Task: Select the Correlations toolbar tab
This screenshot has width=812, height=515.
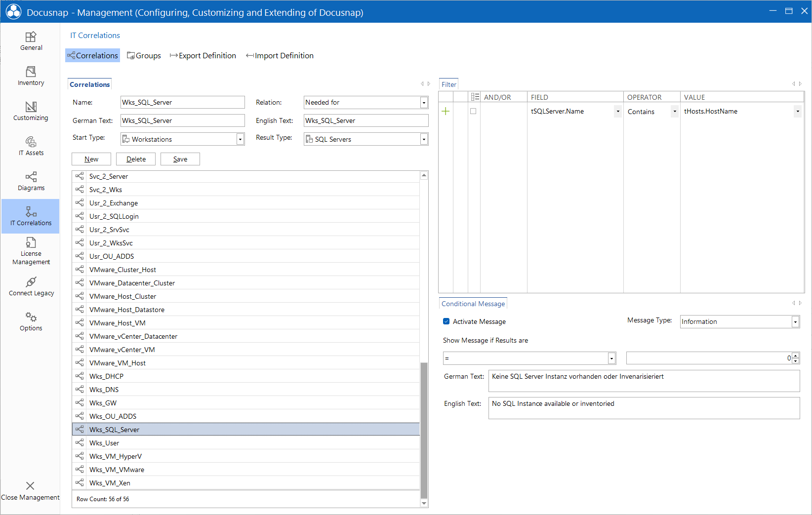Action: click(92, 55)
